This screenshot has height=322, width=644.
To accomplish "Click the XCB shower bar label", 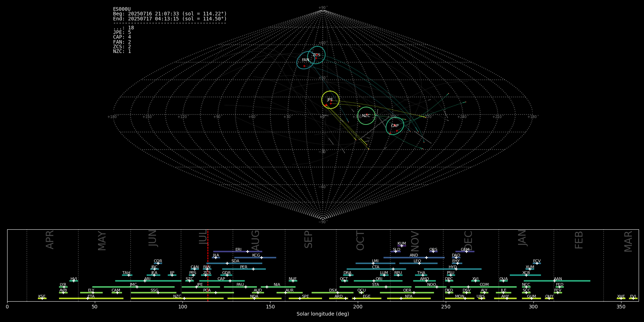I will point(526,273).
